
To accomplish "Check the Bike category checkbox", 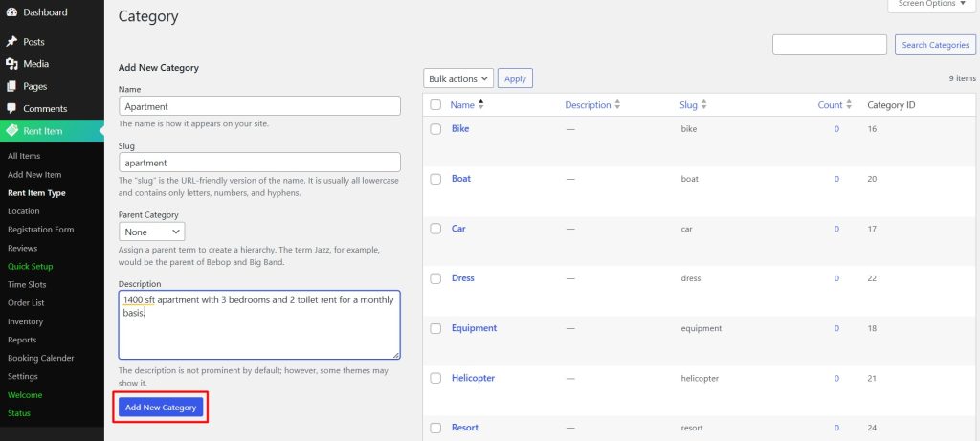I will pos(435,129).
